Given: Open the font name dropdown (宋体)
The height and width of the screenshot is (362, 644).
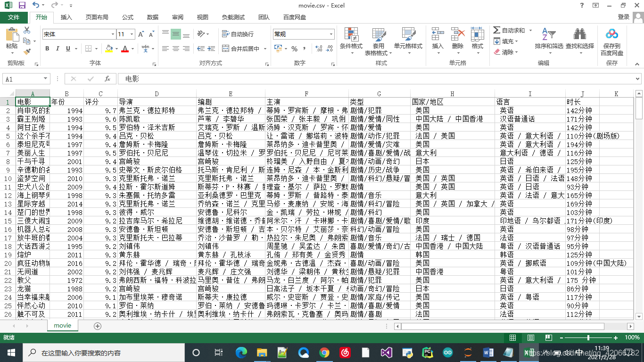Looking at the screenshot, I should (113, 34).
